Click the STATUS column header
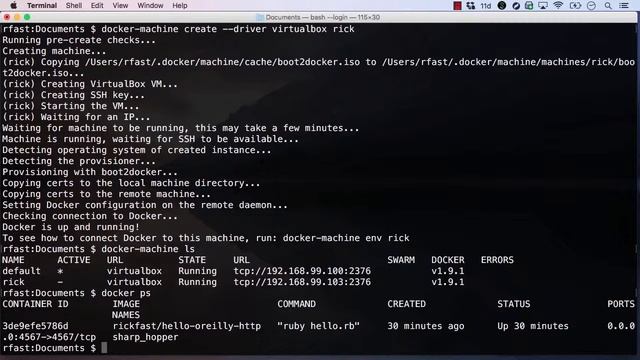The height and width of the screenshot is (360, 640). (513, 304)
